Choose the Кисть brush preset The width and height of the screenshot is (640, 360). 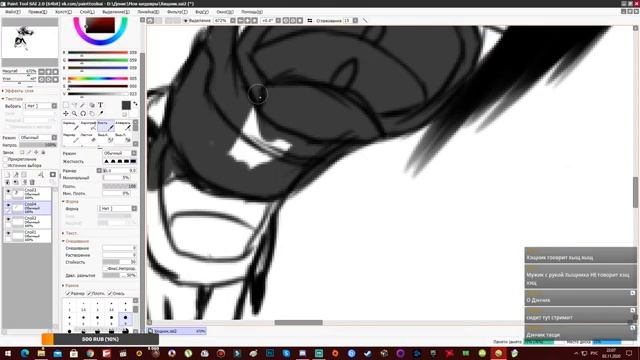pos(106,126)
